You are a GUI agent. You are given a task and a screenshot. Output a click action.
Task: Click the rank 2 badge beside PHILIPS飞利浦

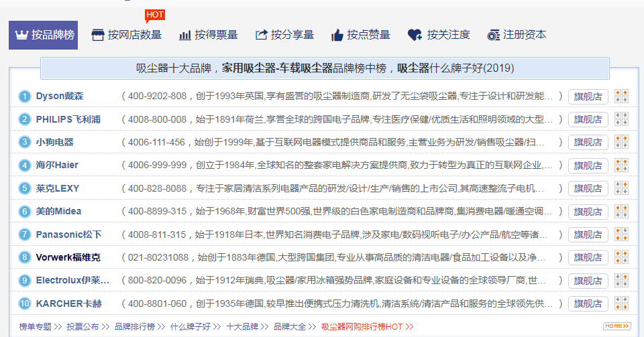(x=25, y=119)
